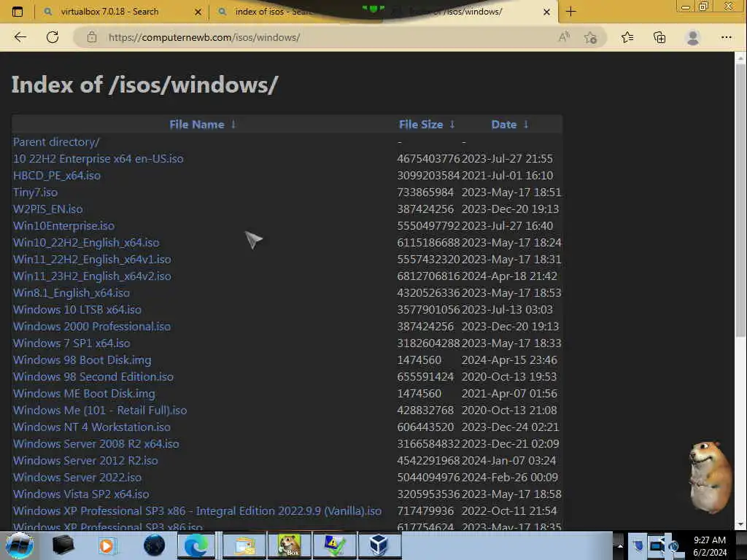
Task: Download Windows Server 2022.iso
Action: tap(77, 477)
